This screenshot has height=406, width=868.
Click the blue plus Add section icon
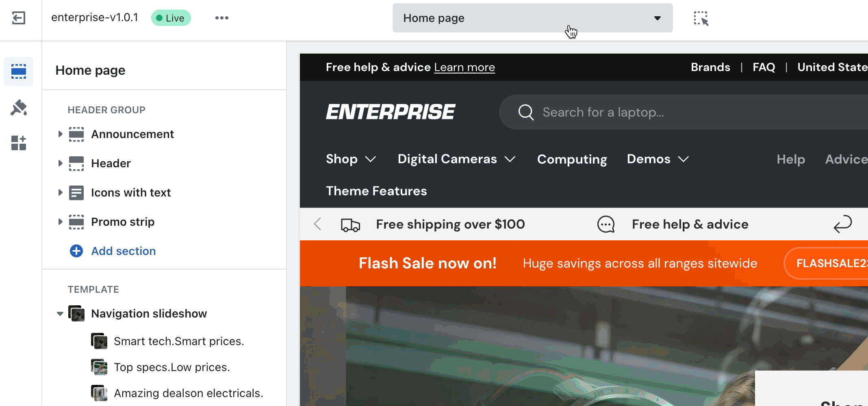click(76, 251)
